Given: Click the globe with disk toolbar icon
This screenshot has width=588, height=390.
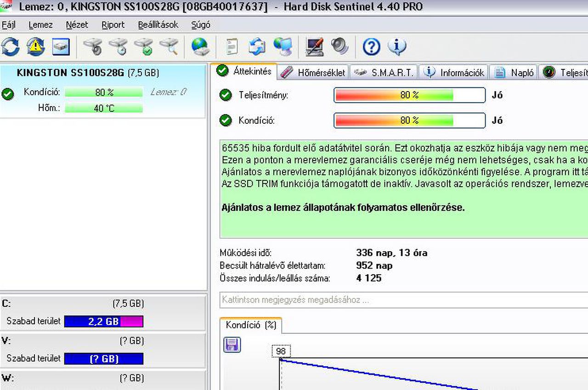Looking at the screenshot, I should [x=200, y=47].
